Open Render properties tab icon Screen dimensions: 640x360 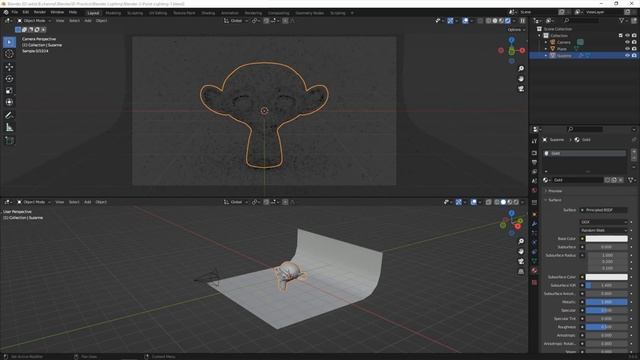(x=534, y=153)
